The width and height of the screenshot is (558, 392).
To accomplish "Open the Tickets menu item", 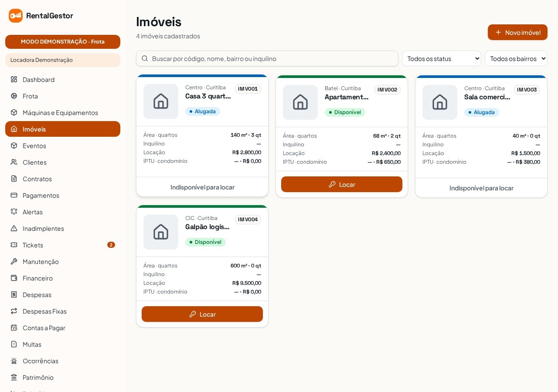I will tap(63, 245).
